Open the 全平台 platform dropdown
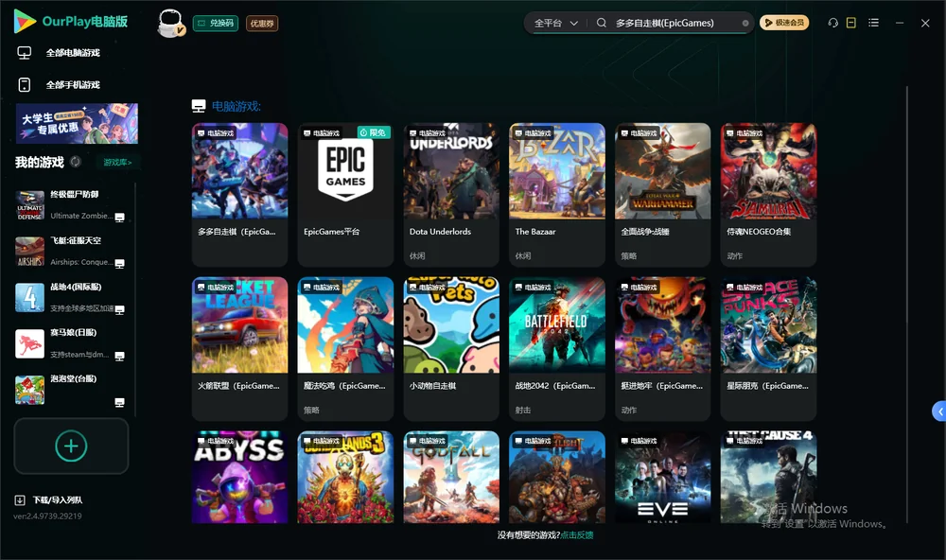Viewport: 946px width, 560px height. click(555, 23)
